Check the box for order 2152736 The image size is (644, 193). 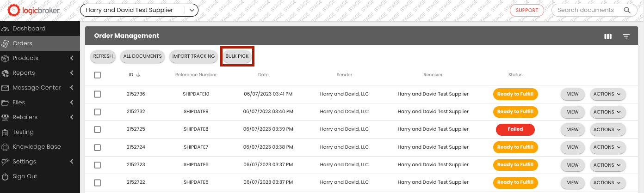[97, 94]
